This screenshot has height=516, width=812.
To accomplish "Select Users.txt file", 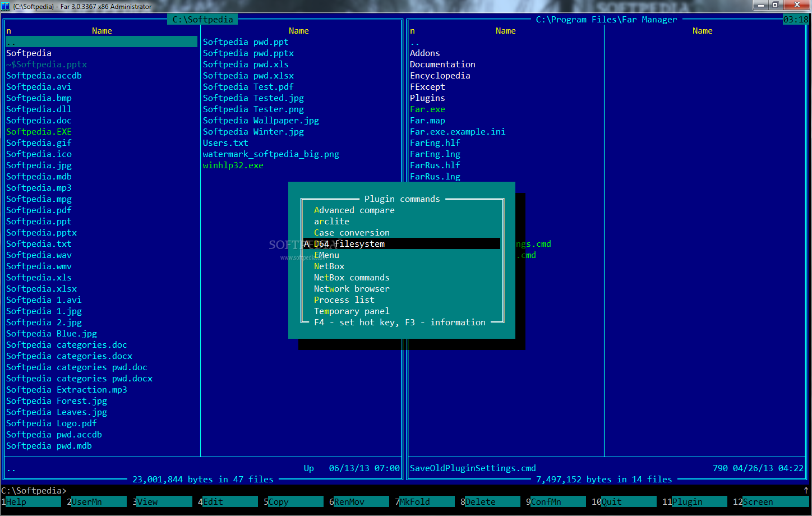I will [x=225, y=143].
